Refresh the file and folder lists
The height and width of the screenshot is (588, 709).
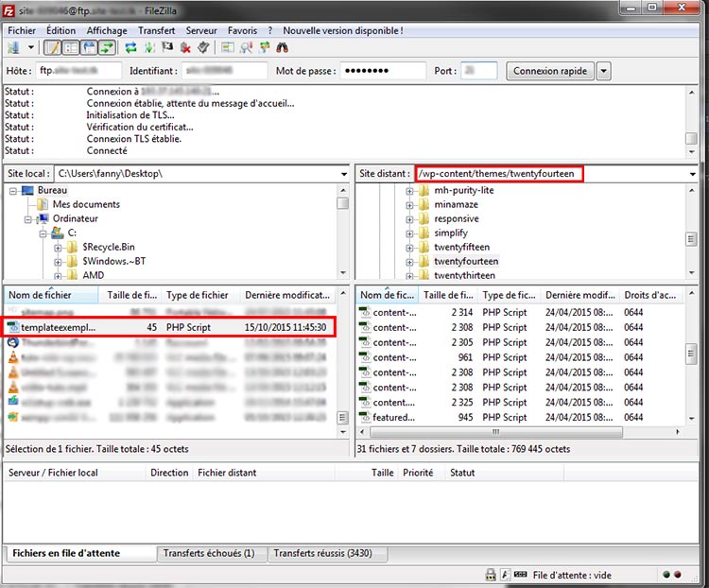131,47
